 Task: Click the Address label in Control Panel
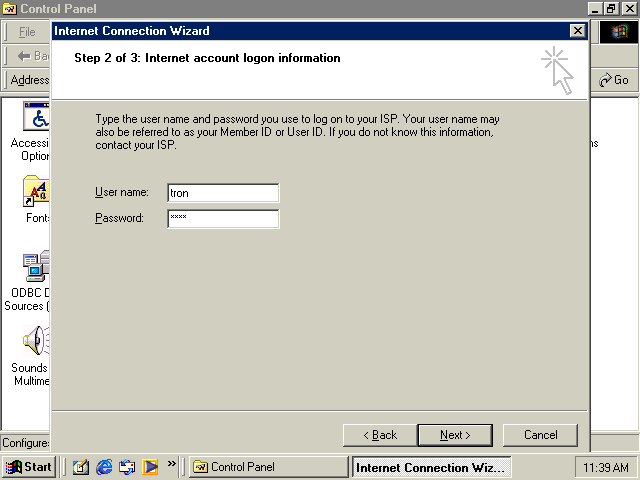[29, 80]
